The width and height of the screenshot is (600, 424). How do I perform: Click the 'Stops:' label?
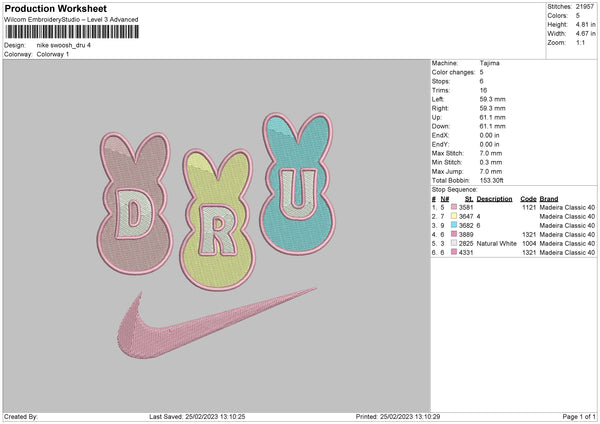click(x=440, y=81)
